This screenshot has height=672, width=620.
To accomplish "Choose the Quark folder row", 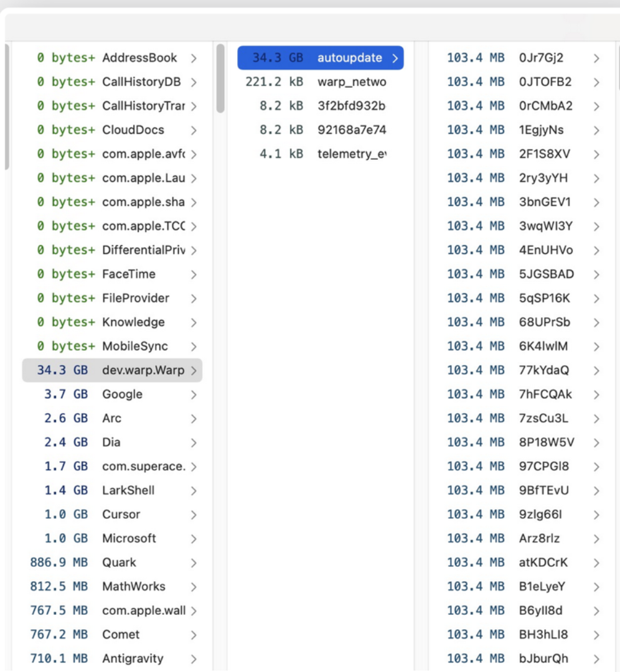I will pos(119,562).
